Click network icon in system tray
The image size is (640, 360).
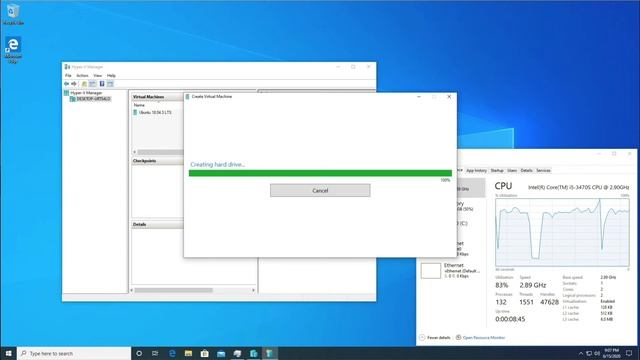tap(589, 353)
